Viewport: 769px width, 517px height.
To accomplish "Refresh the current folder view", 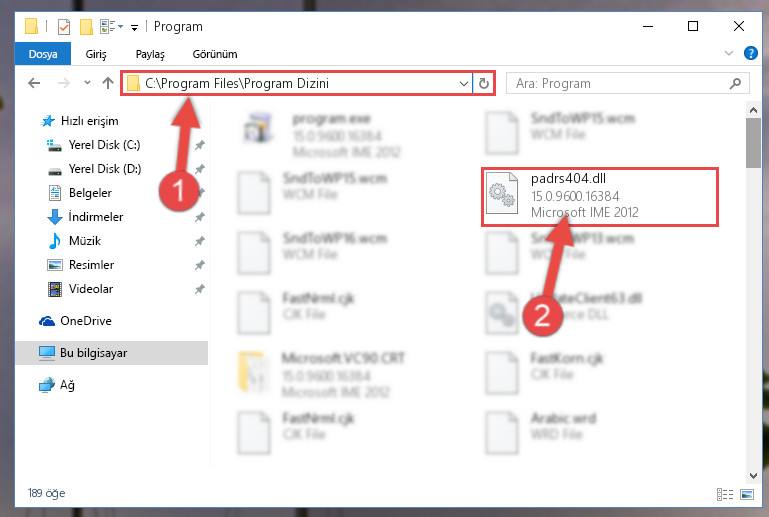I will [484, 83].
